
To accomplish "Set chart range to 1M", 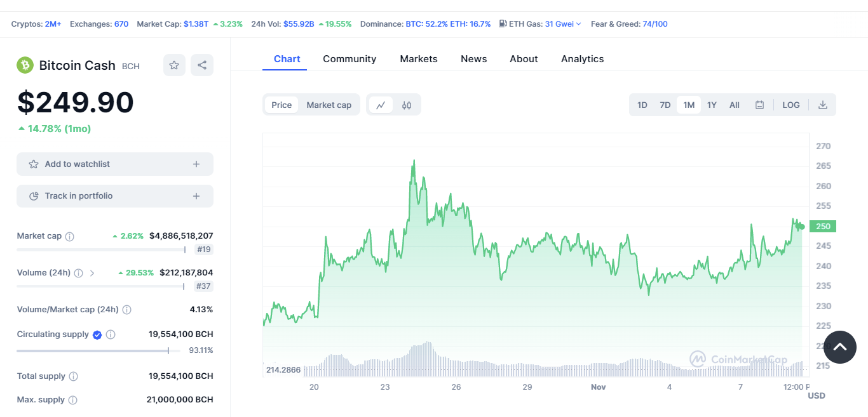I will [x=689, y=105].
